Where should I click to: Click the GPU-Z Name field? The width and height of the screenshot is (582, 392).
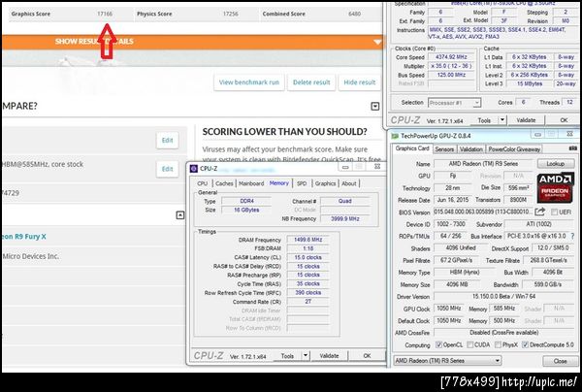tap(483, 164)
